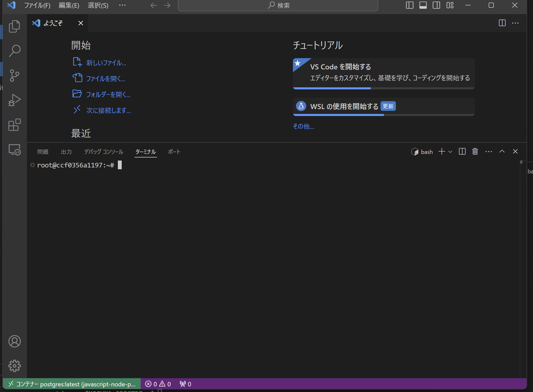Toggle the secondary side bar layout icon
Screen dimensions: 533x392
(436, 5)
